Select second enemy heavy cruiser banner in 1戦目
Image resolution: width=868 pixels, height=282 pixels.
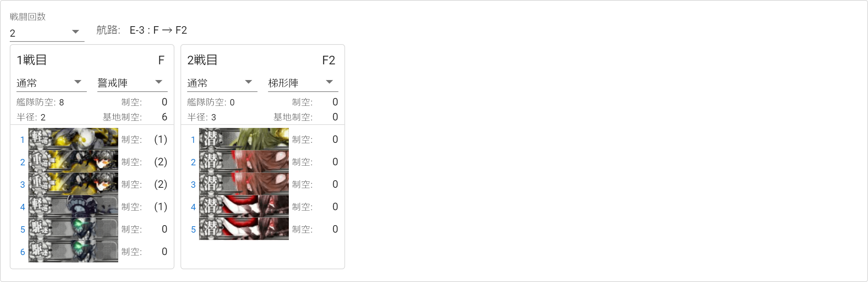(x=73, y=162)
